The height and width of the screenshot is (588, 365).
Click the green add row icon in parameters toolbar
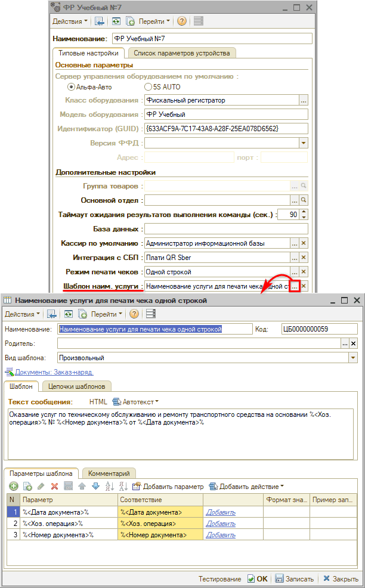pos(13,486)
